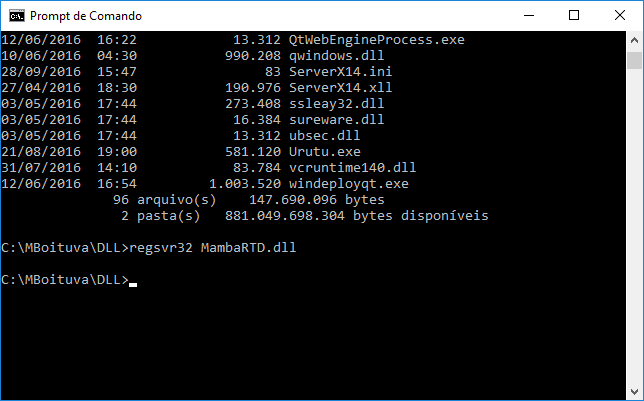Click the Prompt de Comando title text
The image size is (644, 401).
coord(86,16)
